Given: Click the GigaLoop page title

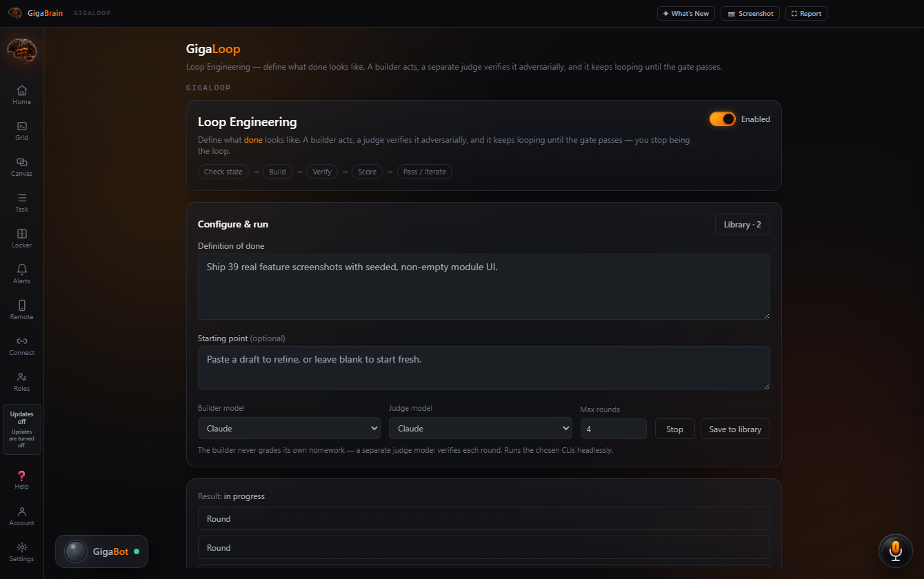Looking at the screenshot, I should 213,49.
